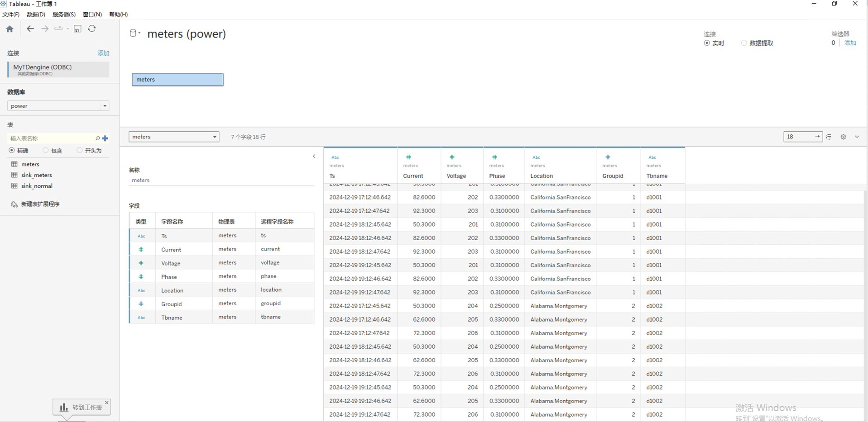Select the Contains match radio button
The width and height of the screenshot is (868, 422).
(x=46, y=151)
